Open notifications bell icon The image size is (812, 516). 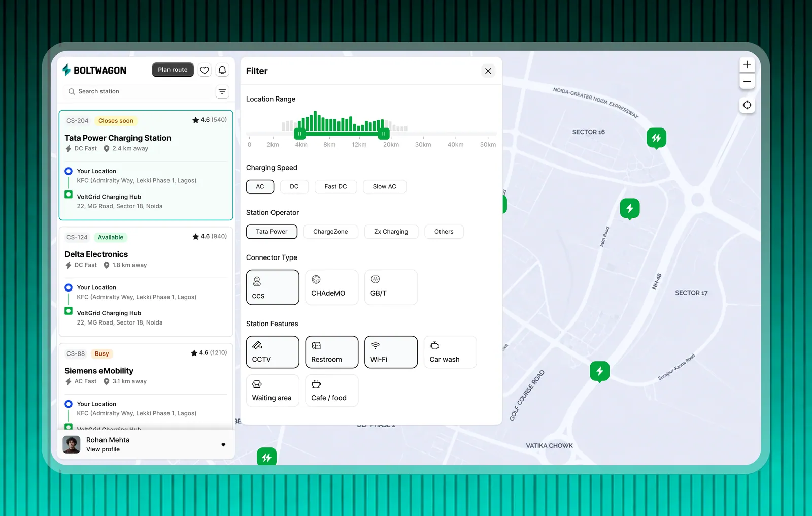[222, 70]
